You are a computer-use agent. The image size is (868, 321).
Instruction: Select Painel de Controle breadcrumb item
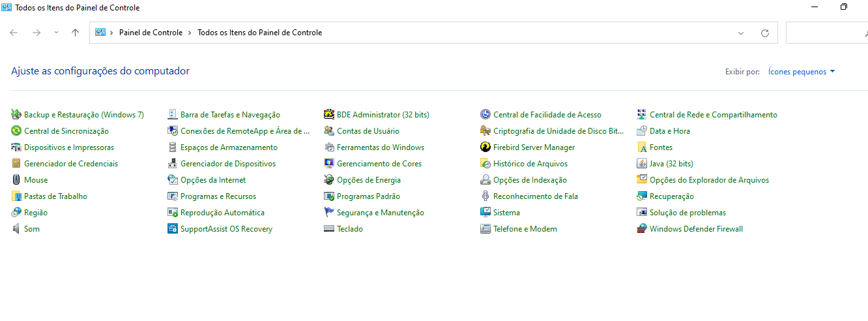tap(151, 33)
